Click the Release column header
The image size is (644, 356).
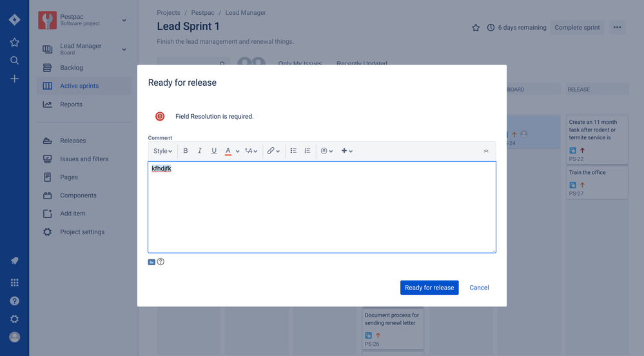pyautogui.click(x=597, y=89)
